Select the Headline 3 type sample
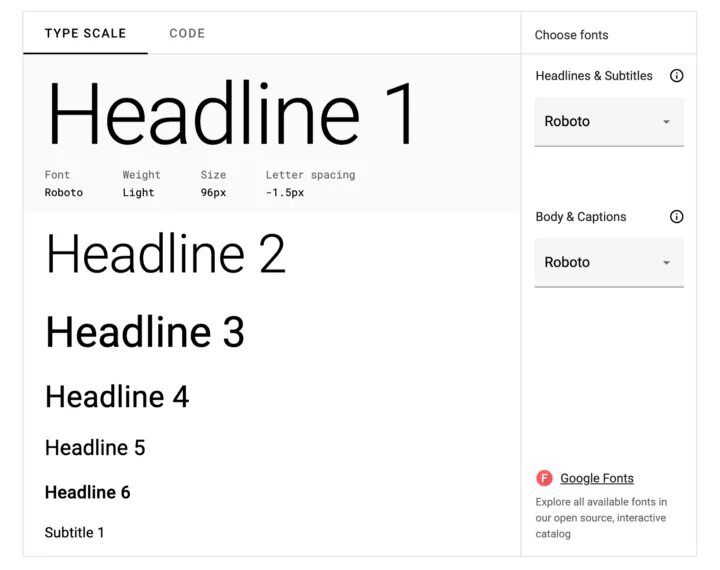 click(x=145, y=332)
